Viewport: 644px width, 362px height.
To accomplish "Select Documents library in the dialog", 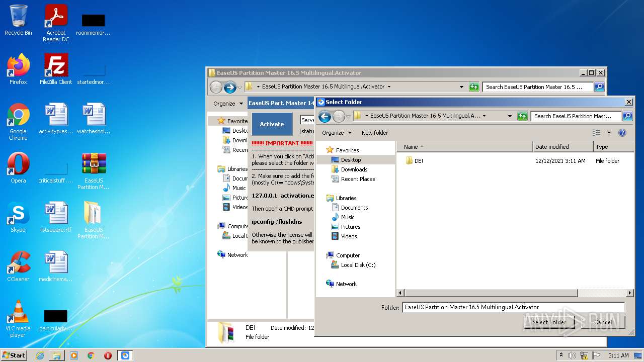I will point(354,208).
